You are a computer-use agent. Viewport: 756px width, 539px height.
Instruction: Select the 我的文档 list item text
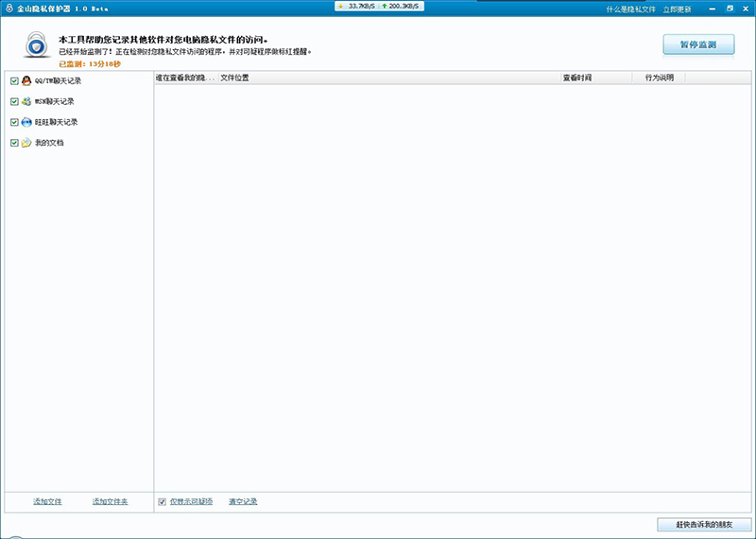point(49,143)
